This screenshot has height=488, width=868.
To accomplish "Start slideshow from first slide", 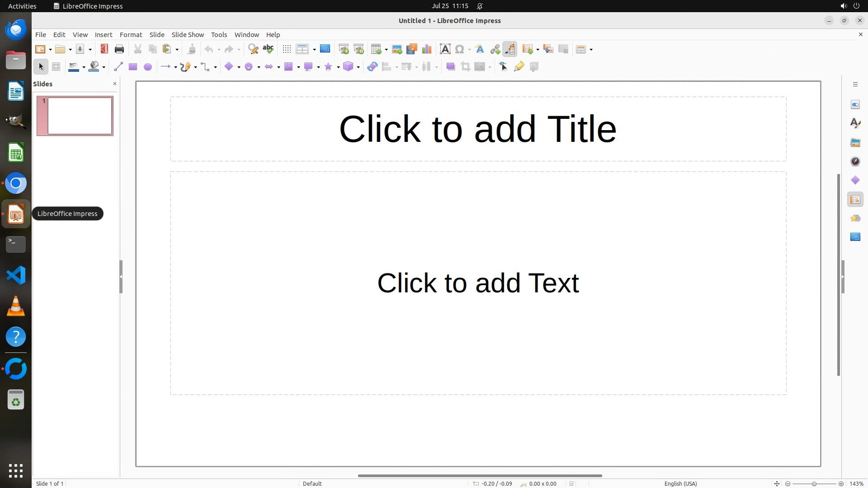I will pyautogui.click(x=344, y=49).
